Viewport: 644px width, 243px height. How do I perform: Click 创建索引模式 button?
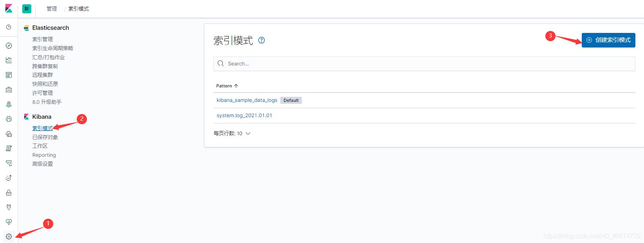[608, 40]
